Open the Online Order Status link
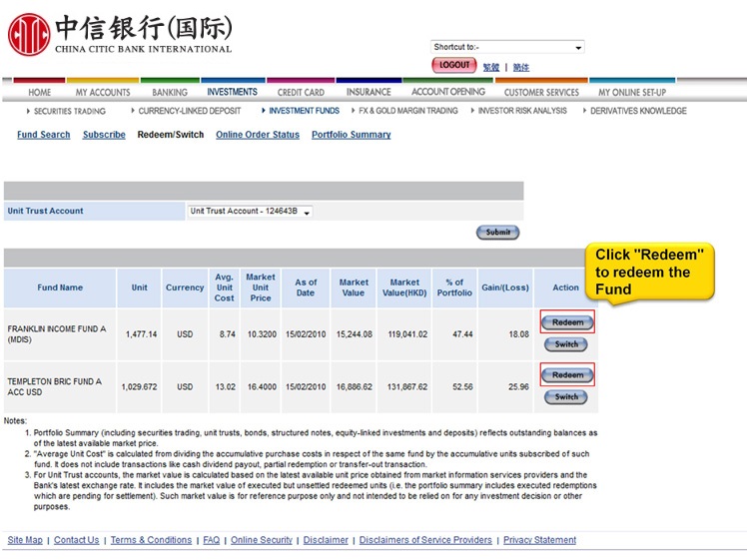The width and height of the screenshot is (747, 560). [258, 135]
